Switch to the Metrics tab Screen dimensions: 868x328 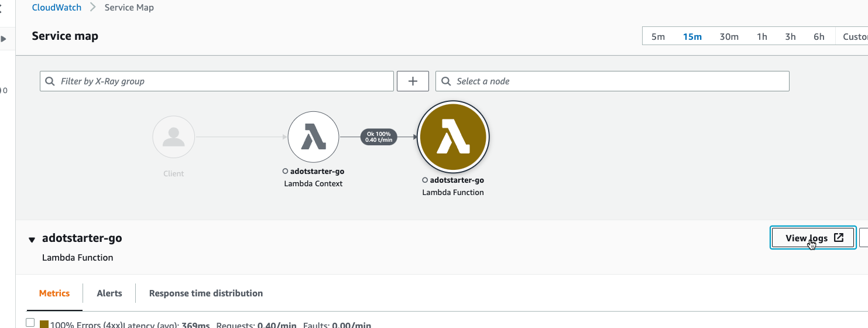coord(54,293)
